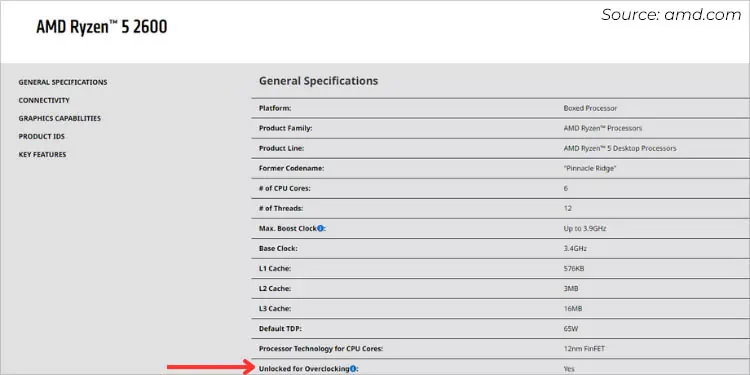Select the AMD Ryzen Processors value
Screen dimensions: 750x375
click(x=603, y=128)
